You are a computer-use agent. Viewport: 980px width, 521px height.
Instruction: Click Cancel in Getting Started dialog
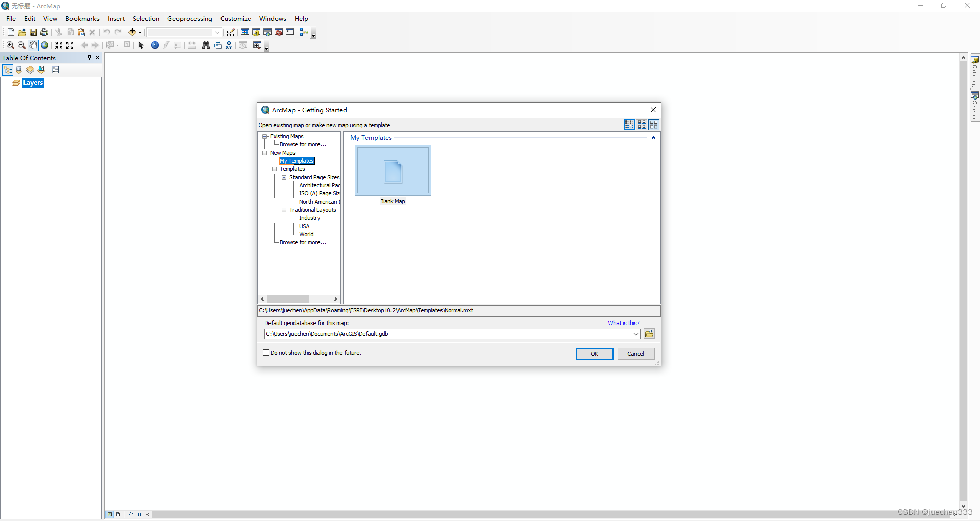(636, 354)
